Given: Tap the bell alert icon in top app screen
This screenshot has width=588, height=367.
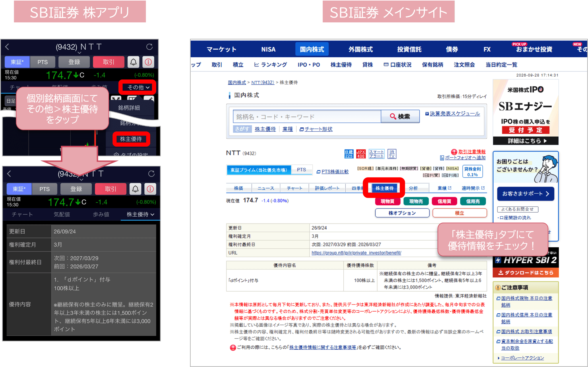Looking at the screenshot, I should (134, 62).
